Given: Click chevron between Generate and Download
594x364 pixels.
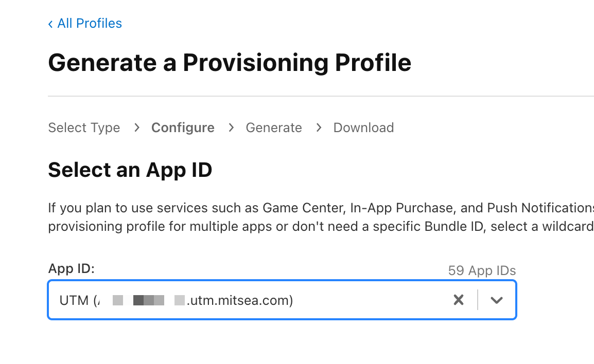Looking at the screenshot, I should [319, 128].
